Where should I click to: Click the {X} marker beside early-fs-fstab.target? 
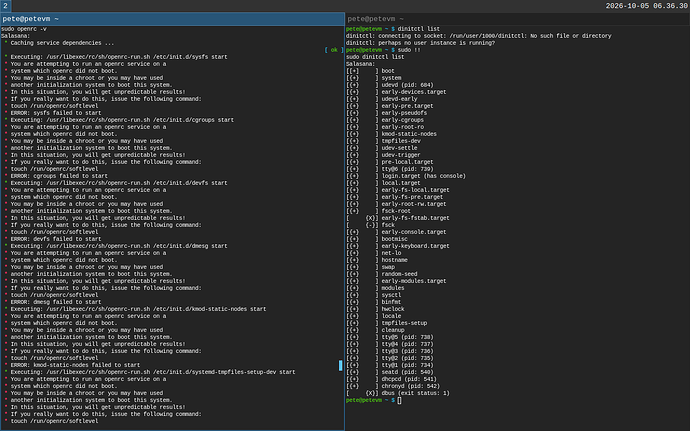pos(372,218)
